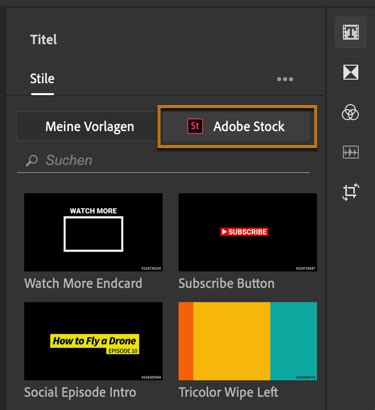Select the Watch More Endcard thumbnail
375x410 pixels.
click(x=93, y=232)
